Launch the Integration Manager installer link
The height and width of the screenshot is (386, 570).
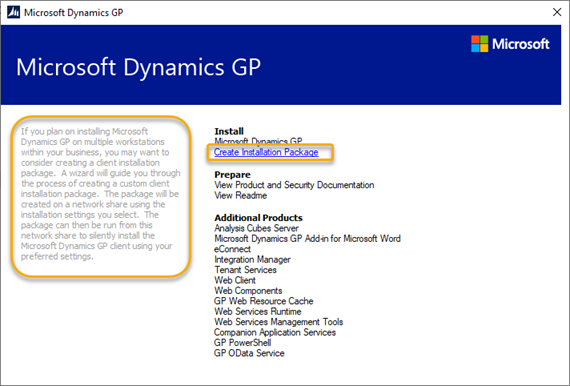pos(252,260)
